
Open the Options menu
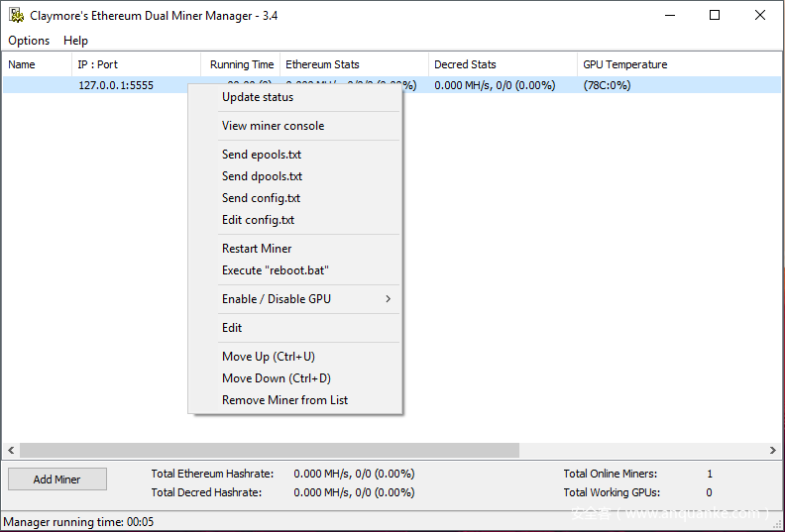click(x=29, y=41)
